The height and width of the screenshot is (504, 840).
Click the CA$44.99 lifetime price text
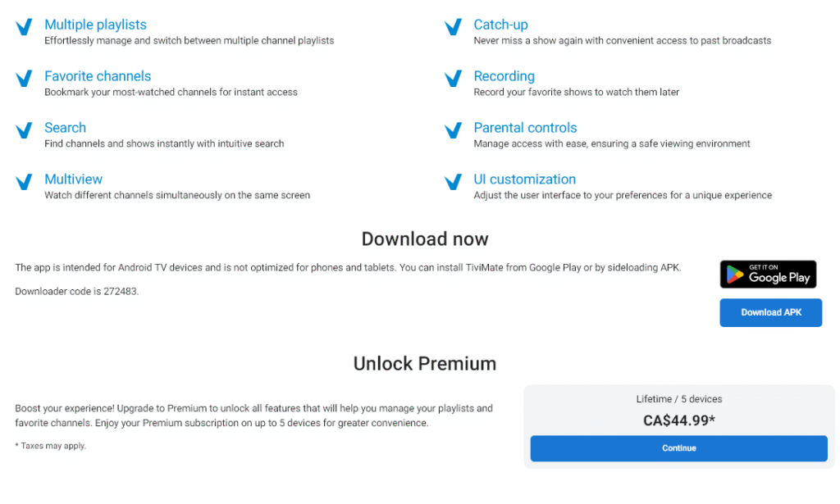click(x=678, y=420)
